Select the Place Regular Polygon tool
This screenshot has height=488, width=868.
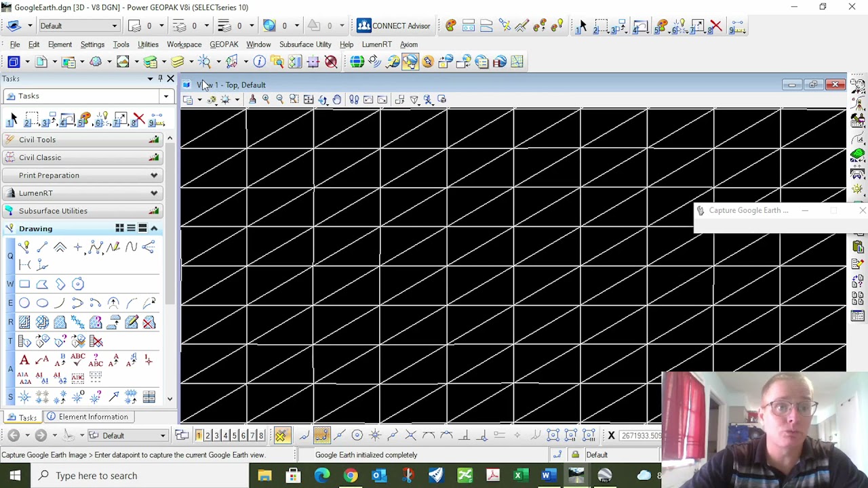tap(77, 285)
